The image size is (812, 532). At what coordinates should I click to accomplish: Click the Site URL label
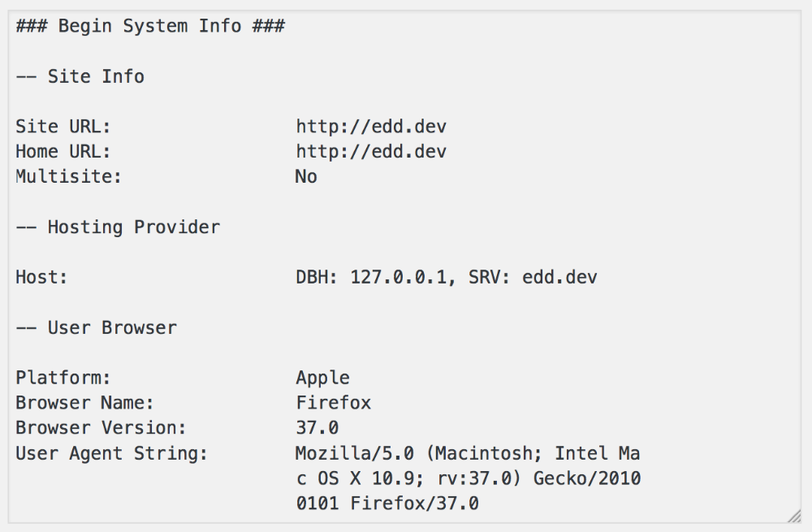click(x=63, y=127)
